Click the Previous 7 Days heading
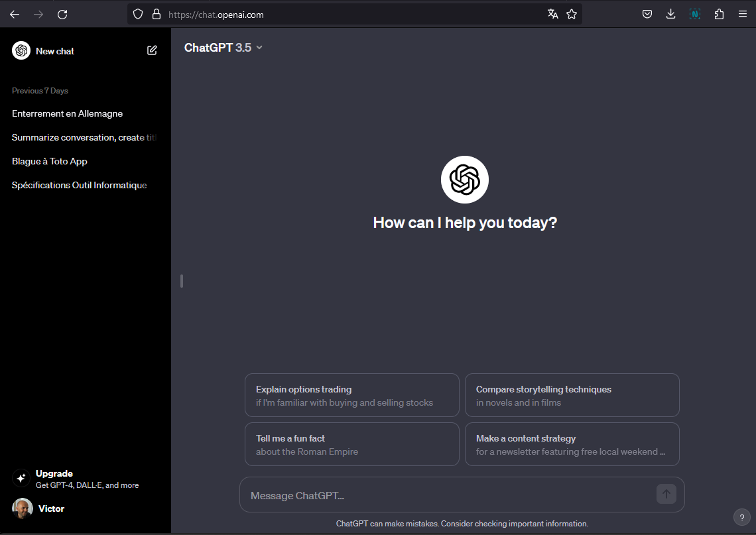 (x=40, y=91)
